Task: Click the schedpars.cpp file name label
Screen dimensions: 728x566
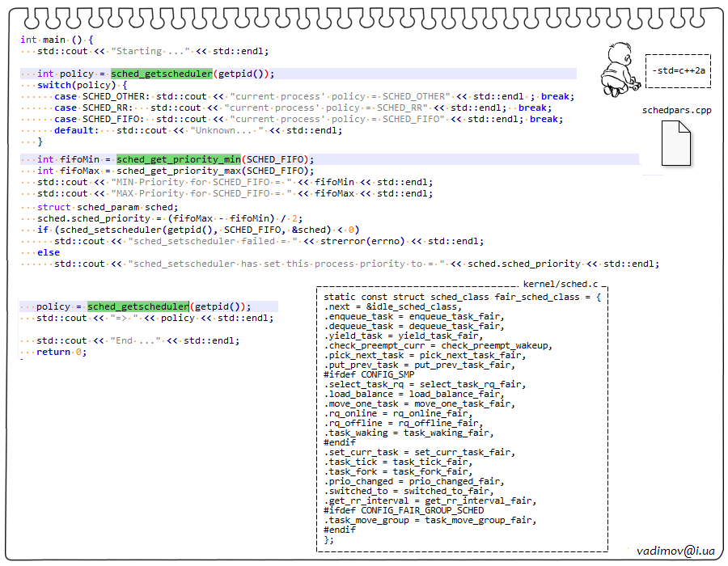Action: click(677, 110)
